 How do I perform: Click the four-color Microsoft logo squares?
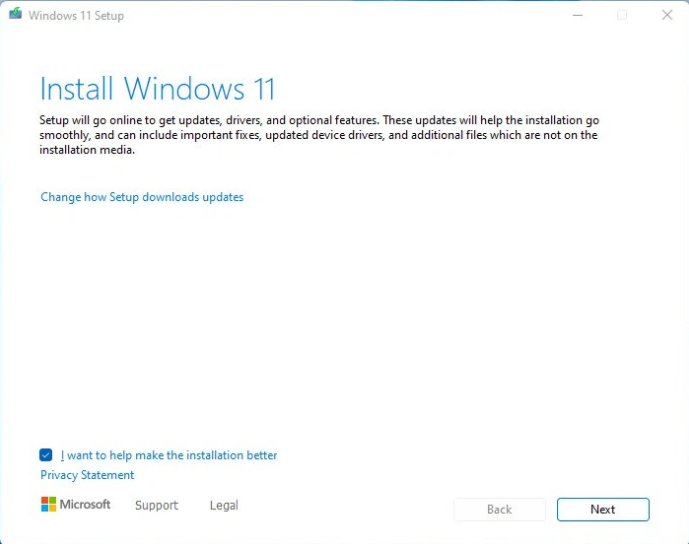[x=48, y=505]
